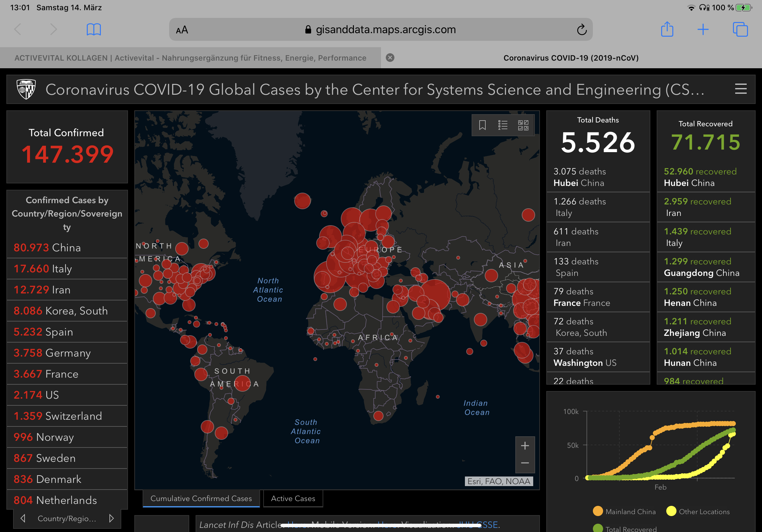Select 2.174 US row

coord(67,395)
